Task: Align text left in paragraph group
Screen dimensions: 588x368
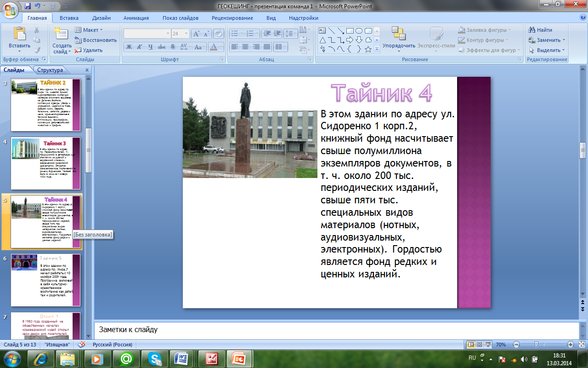Action: pyautogui.click(x=234, y=47)
